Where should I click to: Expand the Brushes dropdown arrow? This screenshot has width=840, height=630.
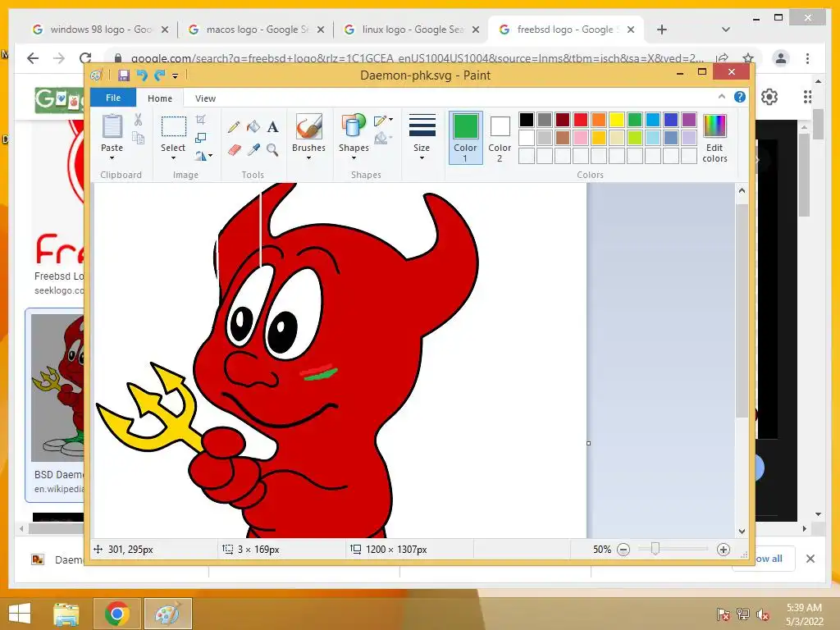[308, 157]
